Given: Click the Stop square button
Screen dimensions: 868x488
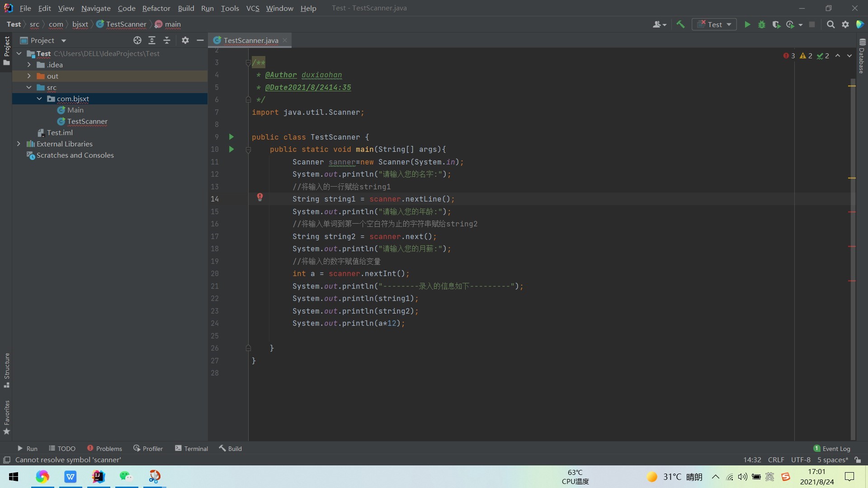Looking at the screenshot, I should coord(812,24).
